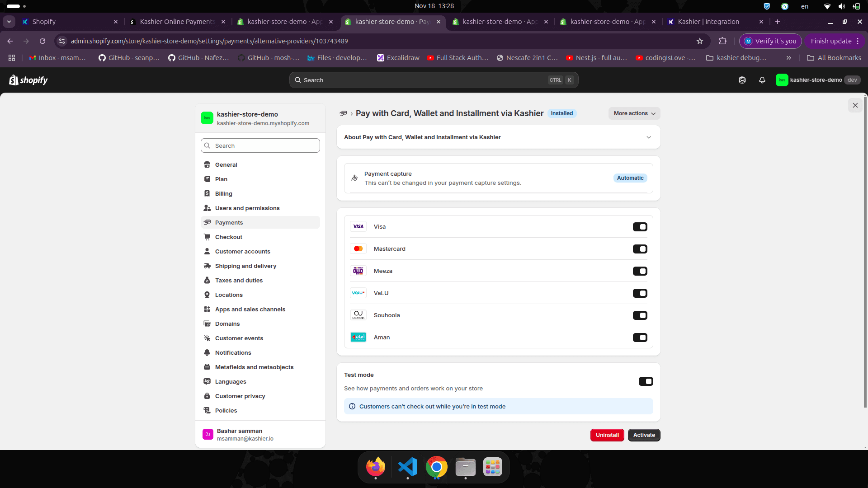Open the Excalidraw bookmark
868x488 pixels.
[x=398, y=58]
